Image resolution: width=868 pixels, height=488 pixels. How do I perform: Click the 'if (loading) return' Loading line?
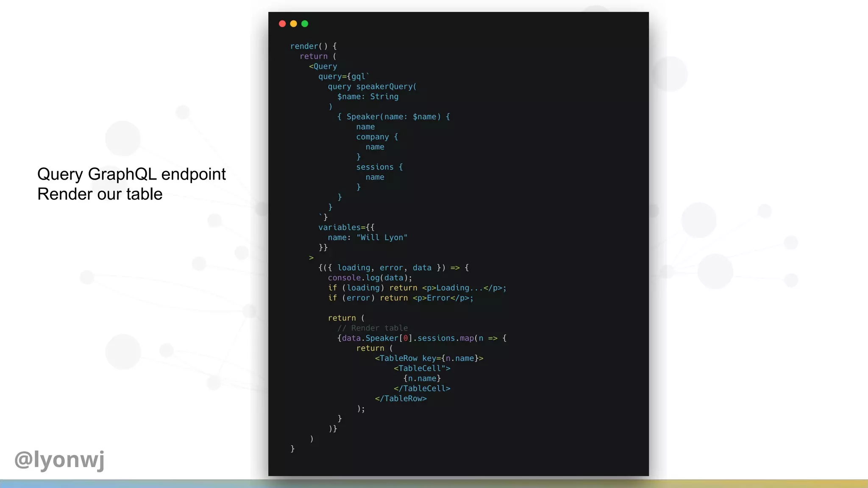coord(417,288)
